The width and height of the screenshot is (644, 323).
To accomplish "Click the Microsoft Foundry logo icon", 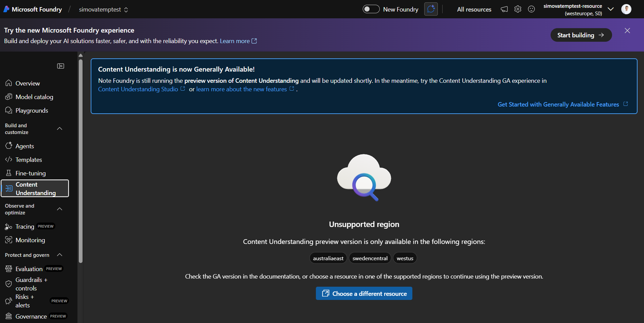I will (x=6, y=9).
